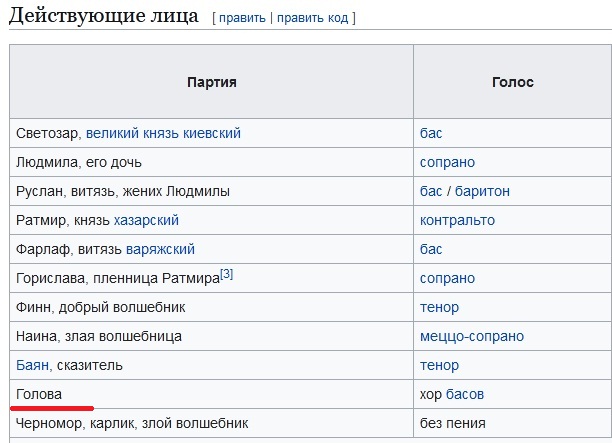The width and height of the screenshot is (612, 443).
Task: Open the 'басов' link in Голова row
Action: click(x=465, y=394)
